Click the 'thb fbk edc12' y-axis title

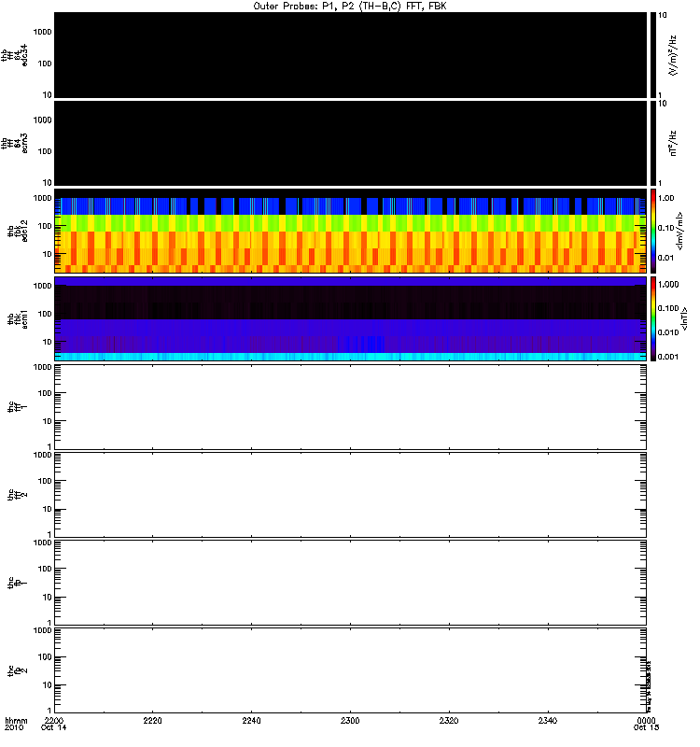(x=18, y=231)
